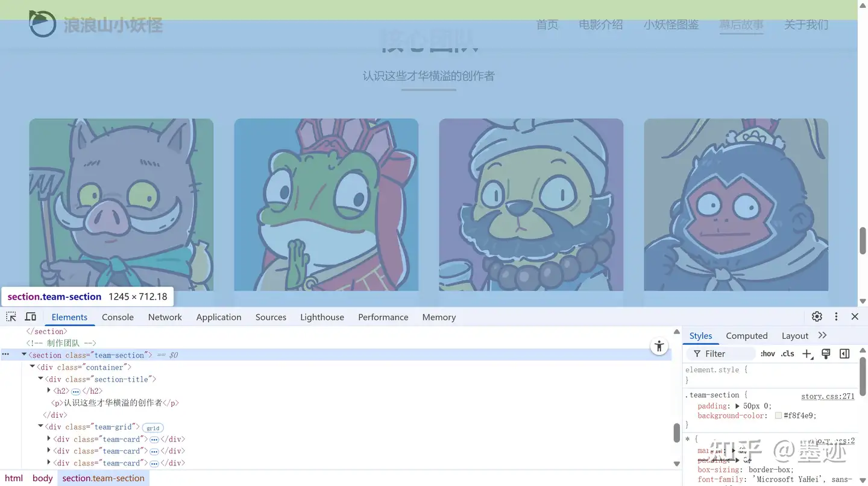
Task: Open the story.css:271 source link
Action: pyautogui.click(x=828, y=396)
